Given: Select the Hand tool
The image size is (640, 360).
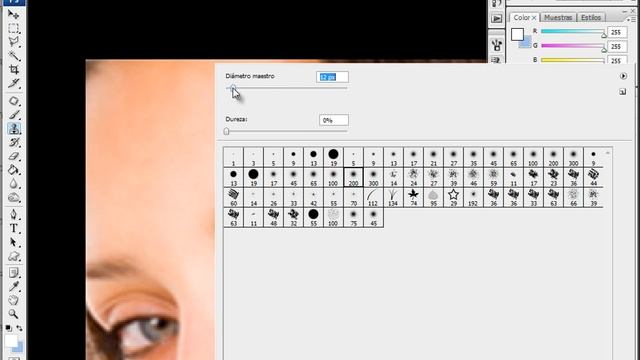Looking at the screenshot, I should click(14, 300).
